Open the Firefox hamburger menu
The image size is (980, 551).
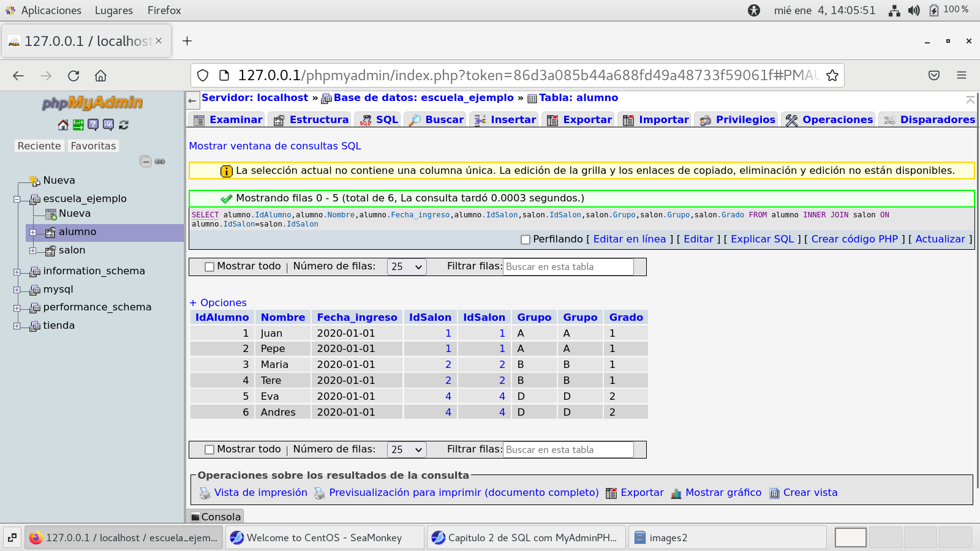961,75
